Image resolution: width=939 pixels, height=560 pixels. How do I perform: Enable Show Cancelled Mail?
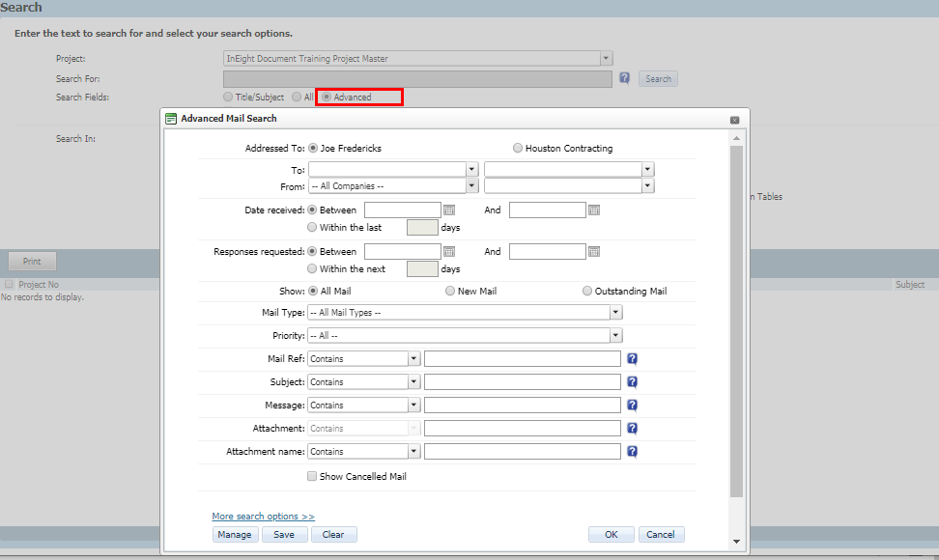click(312, 476)
